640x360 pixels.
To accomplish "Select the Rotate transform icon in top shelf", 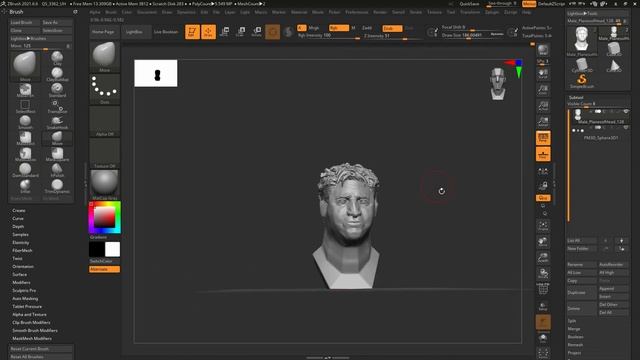I will 256,32.
